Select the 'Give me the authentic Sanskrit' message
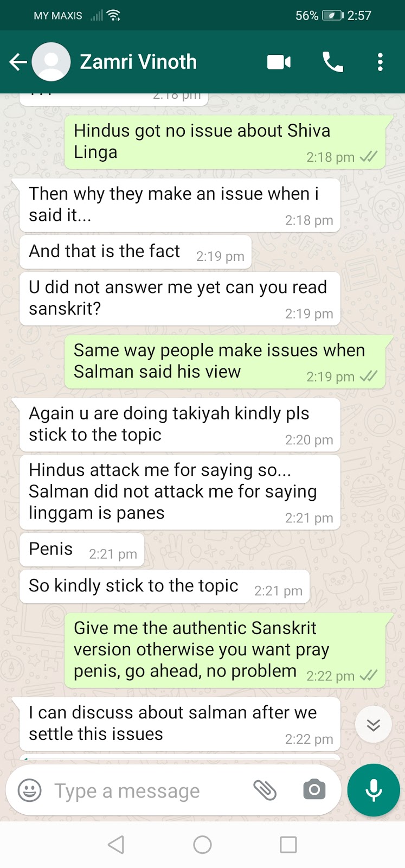The height and width of the screenshot is (868, 405). [x=226, y=650]
